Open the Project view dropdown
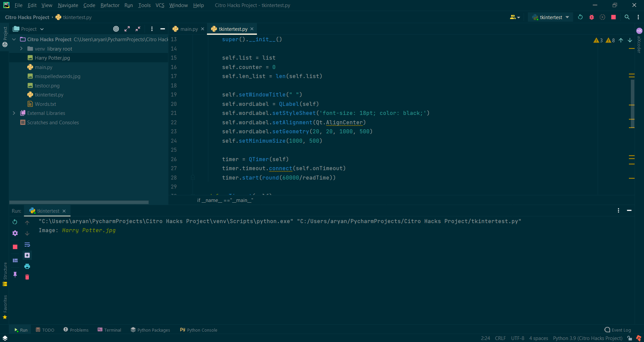Screen dimensions: 644x342 pyautogui.click(x=29, y=29)
